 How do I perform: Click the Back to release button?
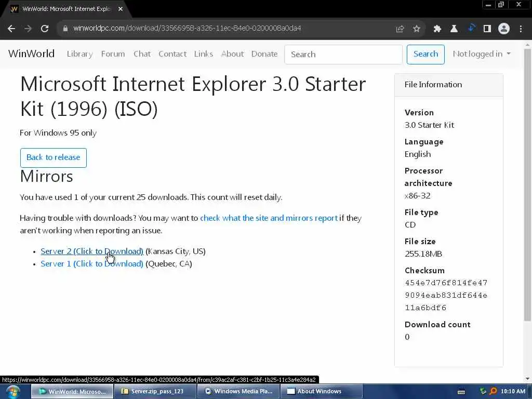tap(54, 158)
